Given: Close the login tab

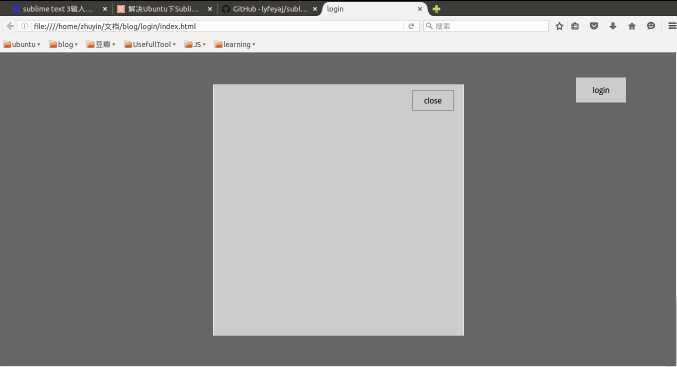Looking at the screenshot, I should tap(420, 9).
